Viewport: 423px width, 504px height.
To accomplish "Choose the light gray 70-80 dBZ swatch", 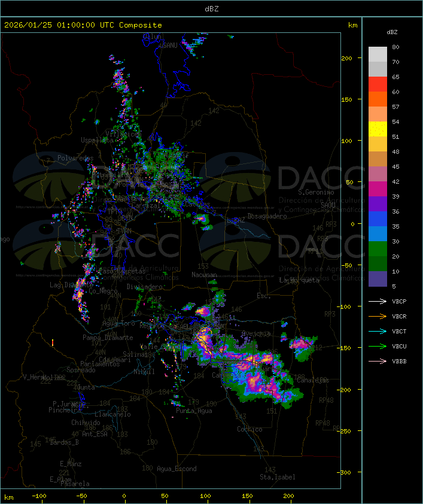I will pyautogui.click(x=378, y=54).
